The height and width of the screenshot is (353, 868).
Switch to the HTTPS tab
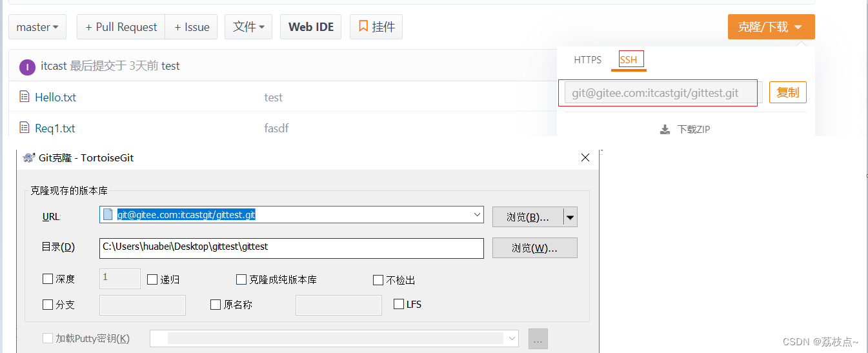click(587, 60)
